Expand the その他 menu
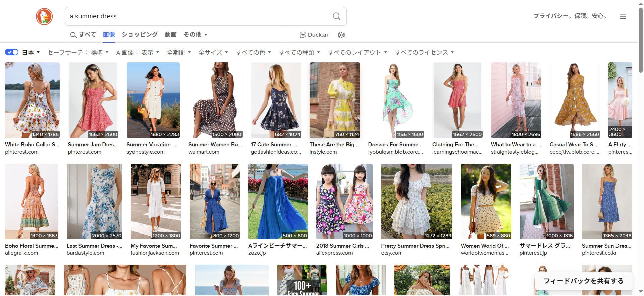 pyautogui.click(x=195, y=35)
